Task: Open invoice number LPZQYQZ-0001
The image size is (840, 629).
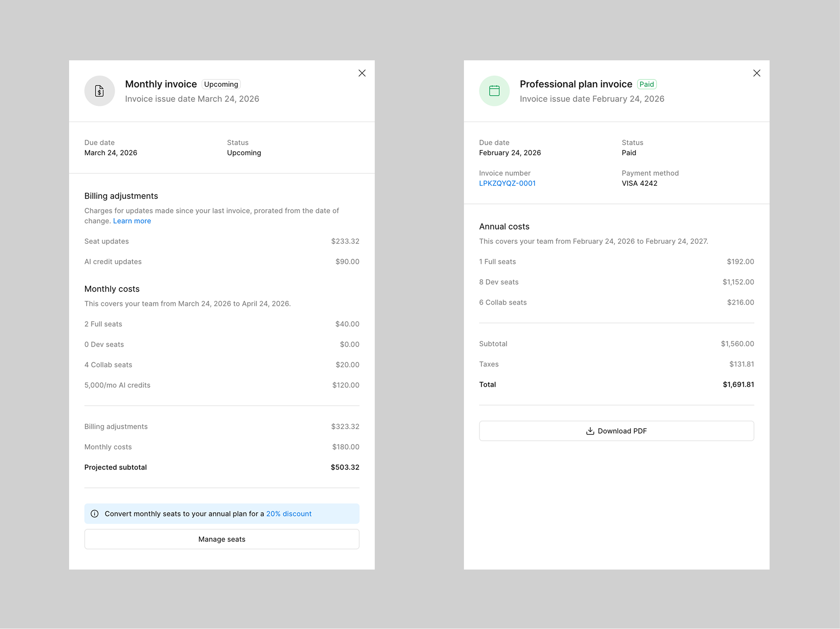Action: click(x=507, y=183)
